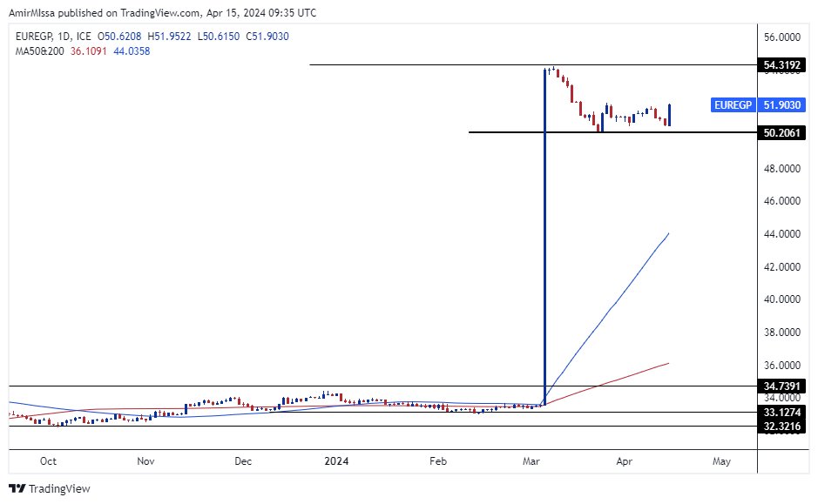Click the MA50&200 indicator legend

click(x=40, y=51)
